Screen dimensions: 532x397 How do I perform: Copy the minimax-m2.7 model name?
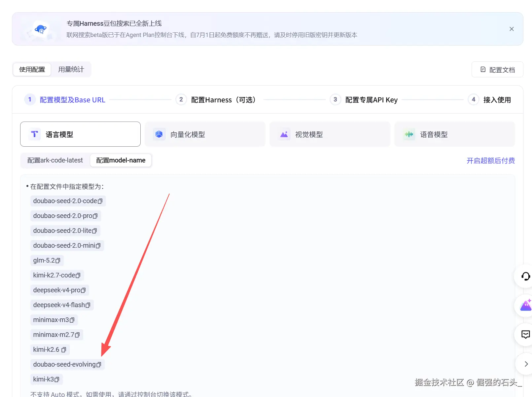click(77, 335)
